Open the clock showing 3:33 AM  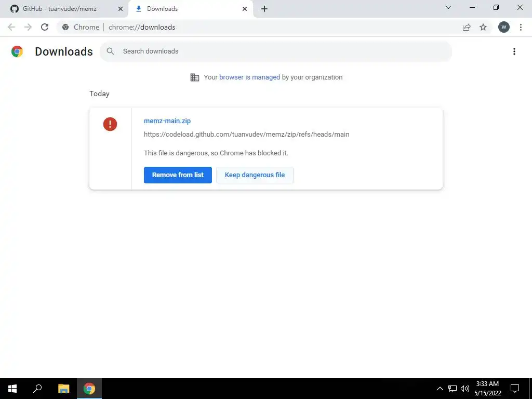click(487, 389)
